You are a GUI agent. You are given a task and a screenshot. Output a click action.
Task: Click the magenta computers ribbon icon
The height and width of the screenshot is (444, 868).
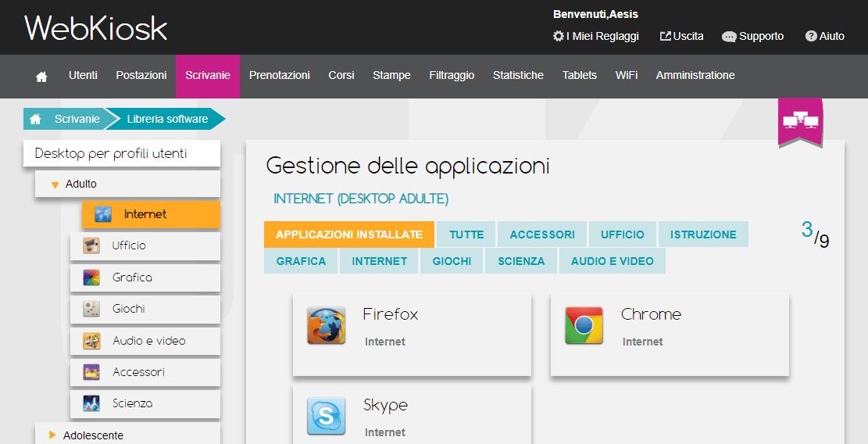click(801, 121)
